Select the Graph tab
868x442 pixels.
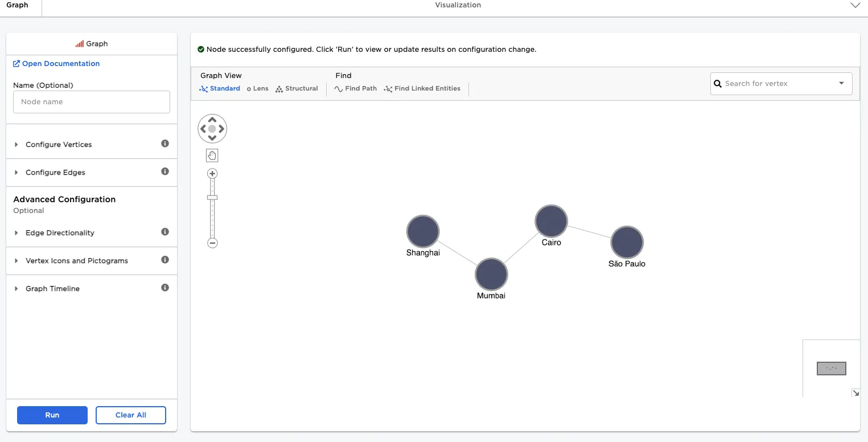tap(17, 5)
